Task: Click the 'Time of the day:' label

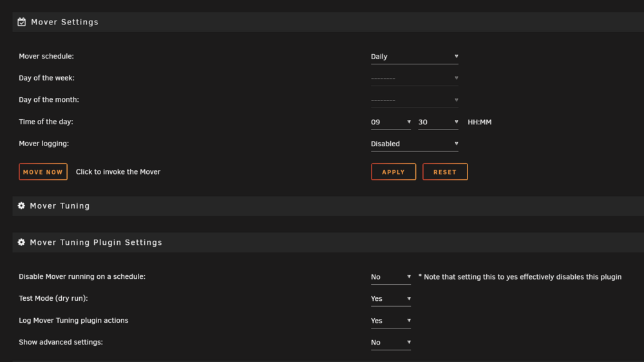Action: coord(46,122)
